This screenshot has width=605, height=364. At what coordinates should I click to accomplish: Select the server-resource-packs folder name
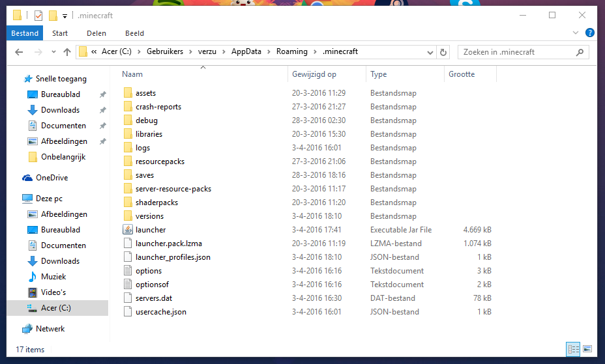coord(173,189)
